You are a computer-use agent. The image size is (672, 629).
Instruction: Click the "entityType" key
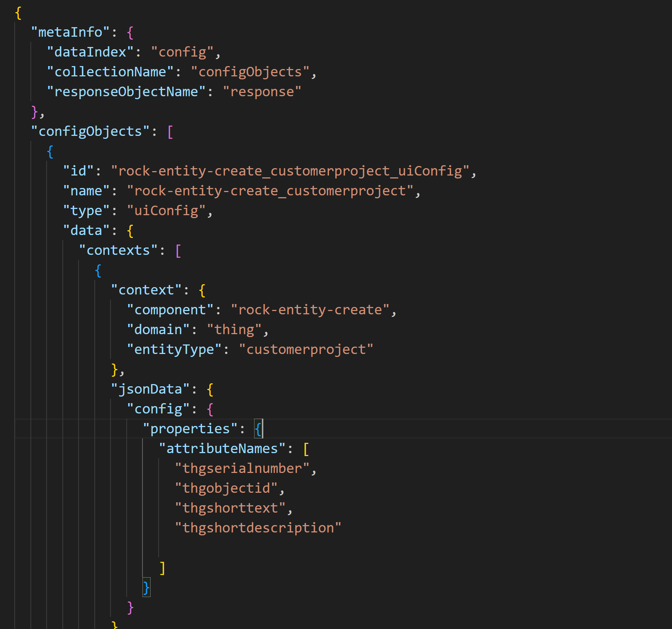(x=174, y=350)
